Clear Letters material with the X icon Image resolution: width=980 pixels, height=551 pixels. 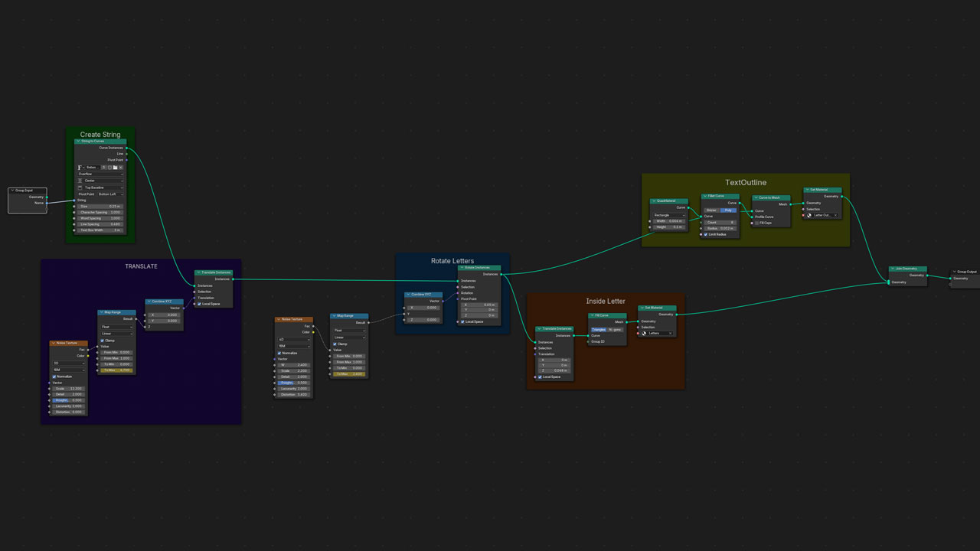(x=670, y=333)
